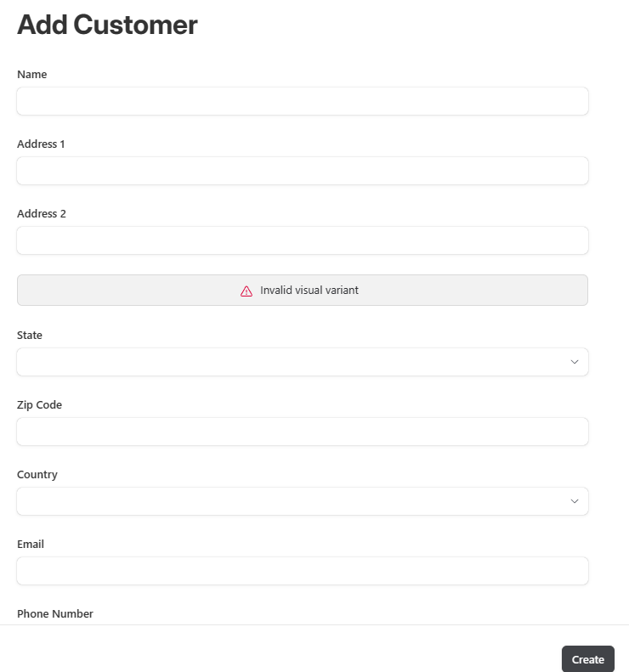Click the Address 1 label text

coord(41,144)
